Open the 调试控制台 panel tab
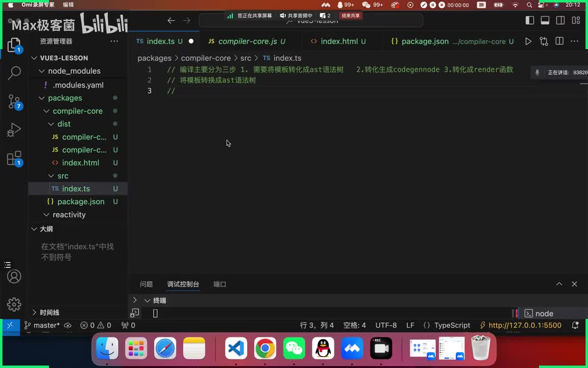 [x=183, y=284]
